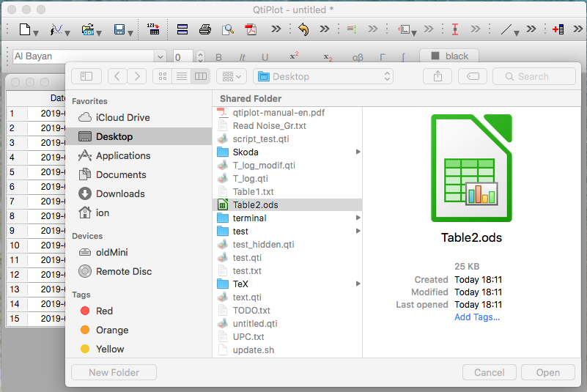Click the Share button in file dialog

pyautogui.click(x=438, y=76)
